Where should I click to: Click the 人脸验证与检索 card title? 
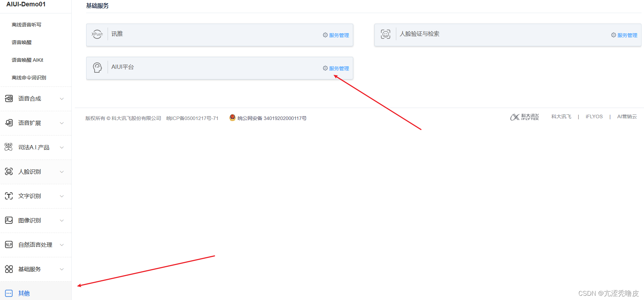coord(420,34)
